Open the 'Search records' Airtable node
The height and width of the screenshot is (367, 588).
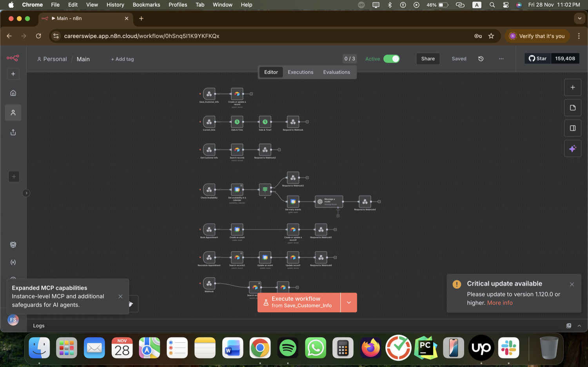(237, 150)
